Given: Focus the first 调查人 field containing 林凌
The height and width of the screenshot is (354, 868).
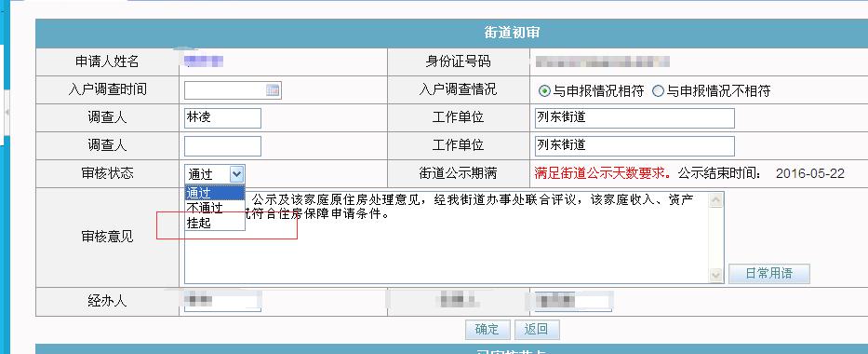Looking at the screenshot, I should point(222,118).
